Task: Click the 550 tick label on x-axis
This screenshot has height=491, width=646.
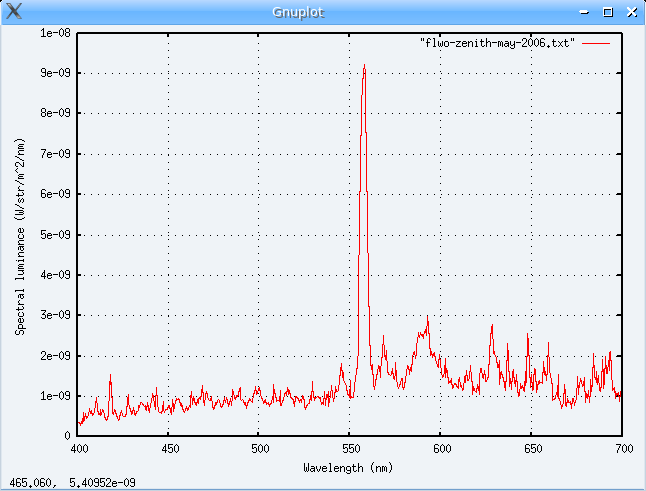Action: point(351,450)
